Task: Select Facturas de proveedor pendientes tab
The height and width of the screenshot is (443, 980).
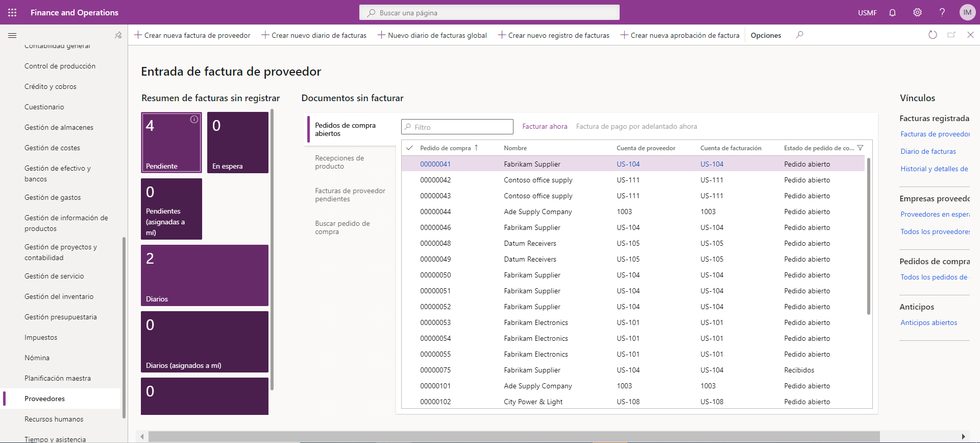Action: [x=351, y=195]
